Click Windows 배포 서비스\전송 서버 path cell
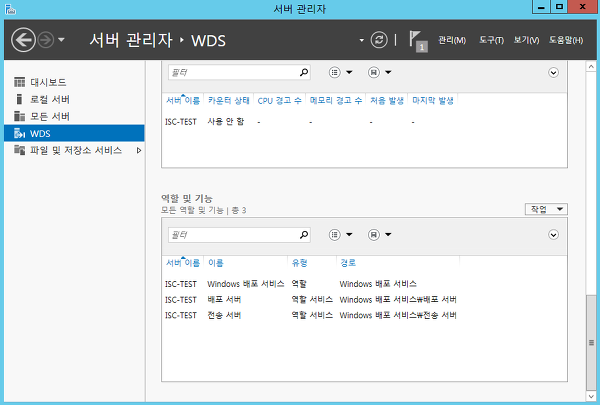Screen dimensions: 600x405 pyautogui.click(x=398, y=315)
